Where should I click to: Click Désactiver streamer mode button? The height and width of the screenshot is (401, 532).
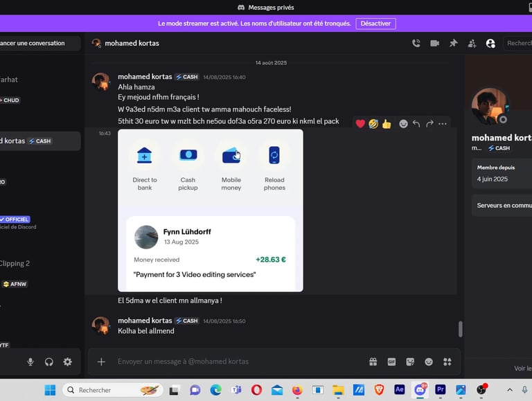(375, 24)
